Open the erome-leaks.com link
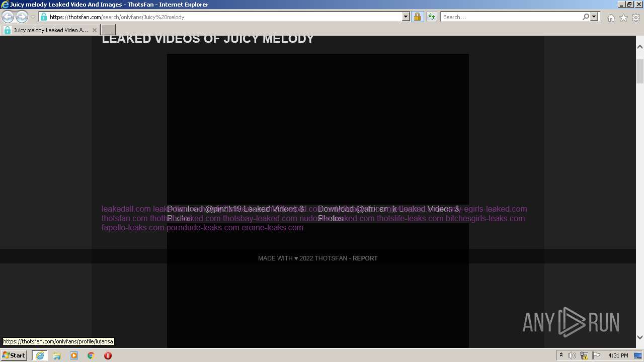644x362 pixels. pos(272,228)
